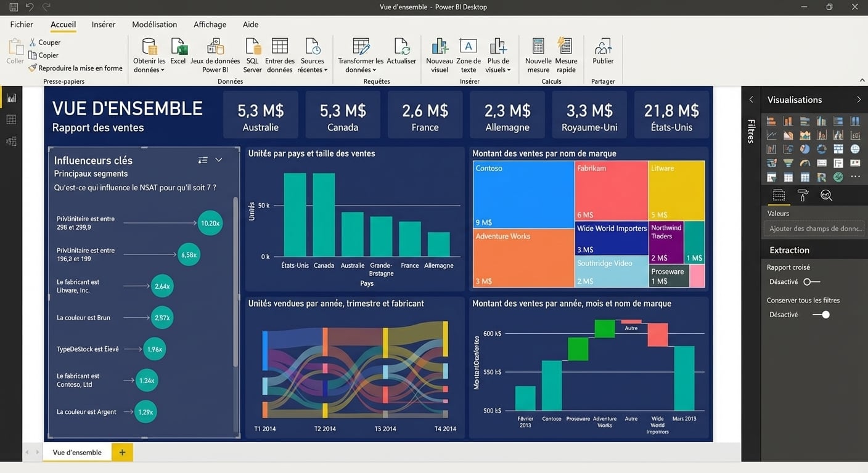Click the États-Unis bar in chart
This screenshot has width=868, height=473.
point(295,215)
